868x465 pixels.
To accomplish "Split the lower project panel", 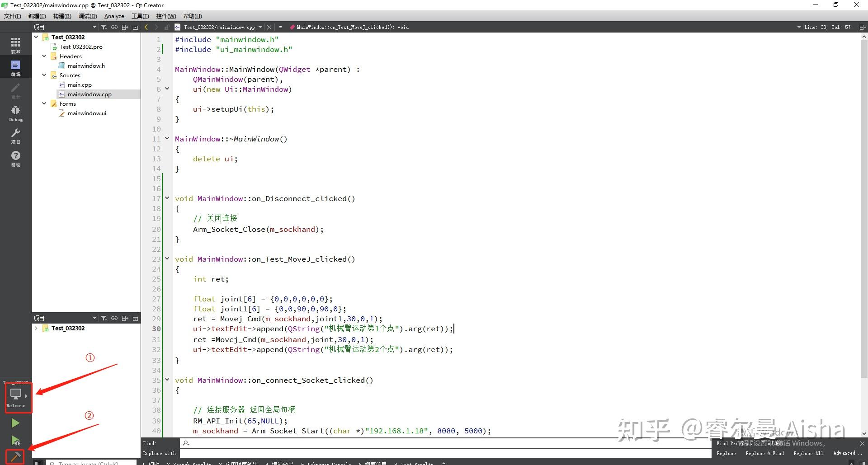I will (x=125, y=318).
